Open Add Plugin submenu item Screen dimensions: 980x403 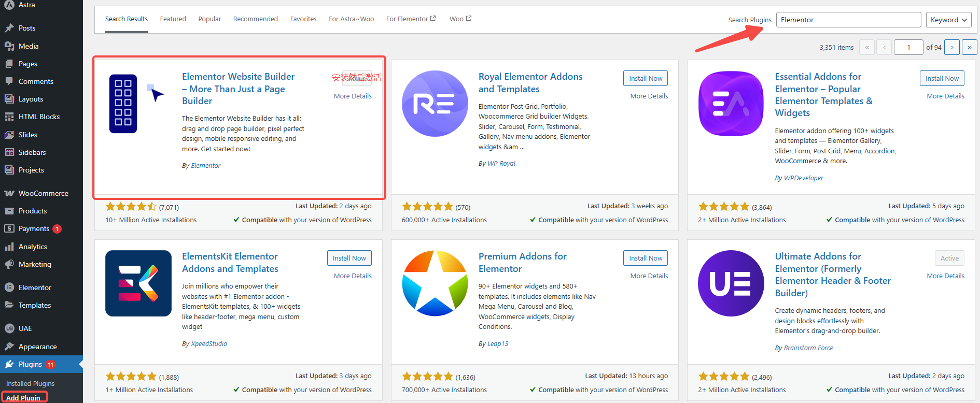(x=23, y=398)
